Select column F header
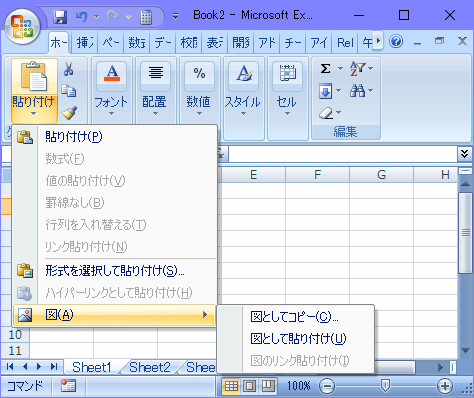 317,174
